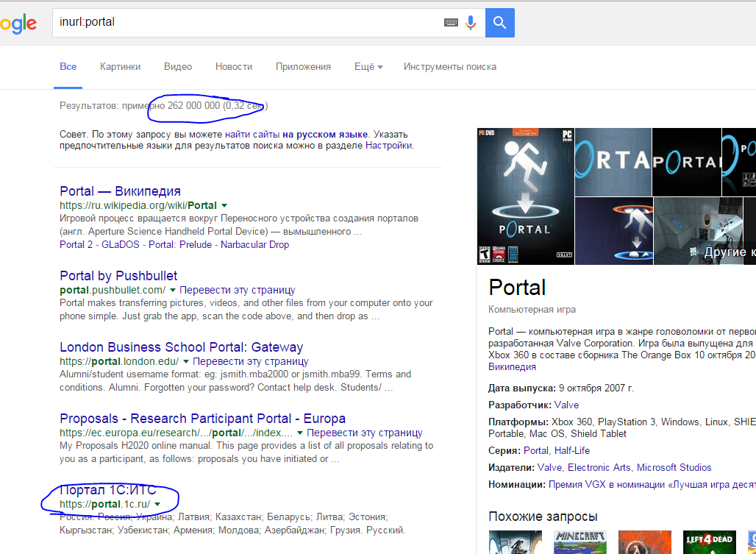Open the Left 4 Dead related thumbnail
756x554 pixels.
pyautogui.click(x=709, y=542)
